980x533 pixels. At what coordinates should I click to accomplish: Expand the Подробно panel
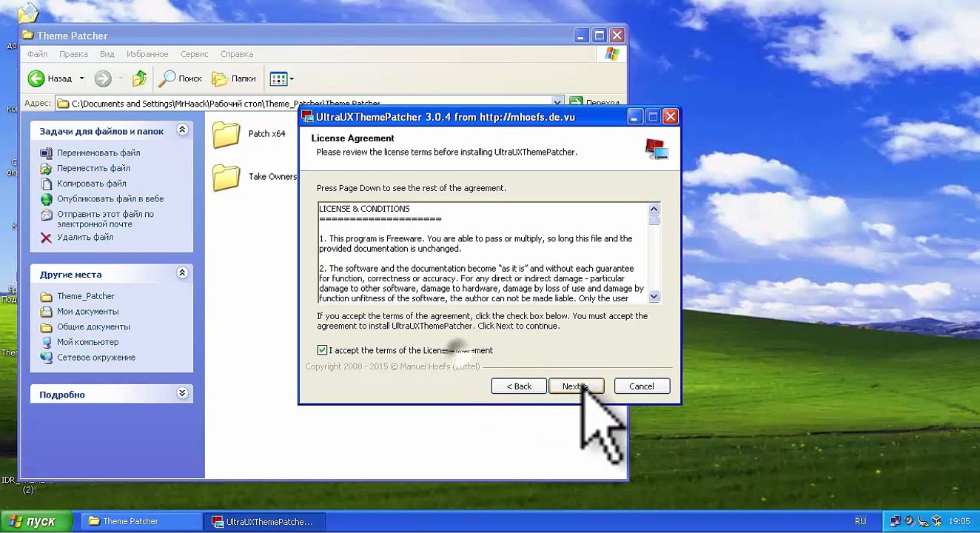pos(182,394)
